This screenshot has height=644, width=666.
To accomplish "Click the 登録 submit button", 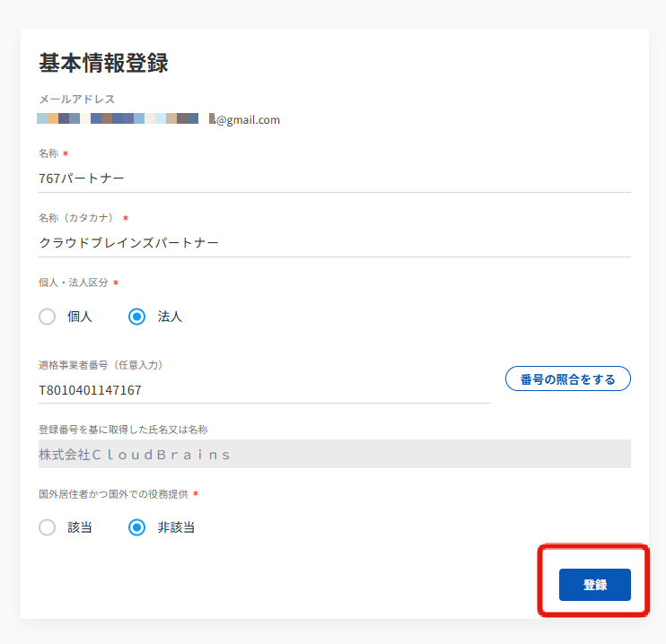I will (594, 585).
